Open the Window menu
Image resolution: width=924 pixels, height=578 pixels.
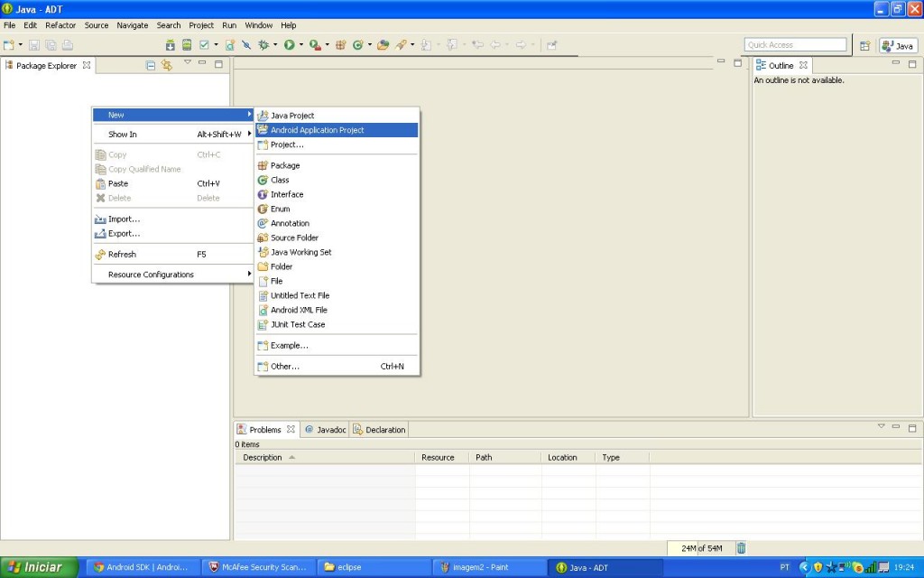pos(259,25)
